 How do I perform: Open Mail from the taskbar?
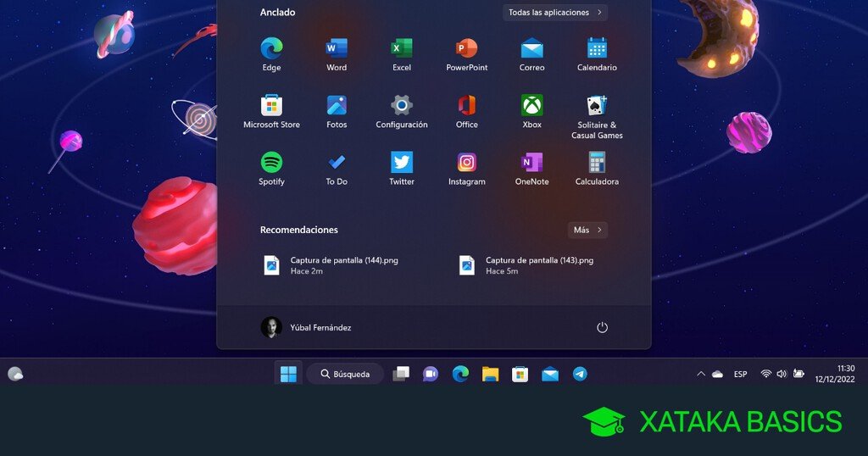549,374
